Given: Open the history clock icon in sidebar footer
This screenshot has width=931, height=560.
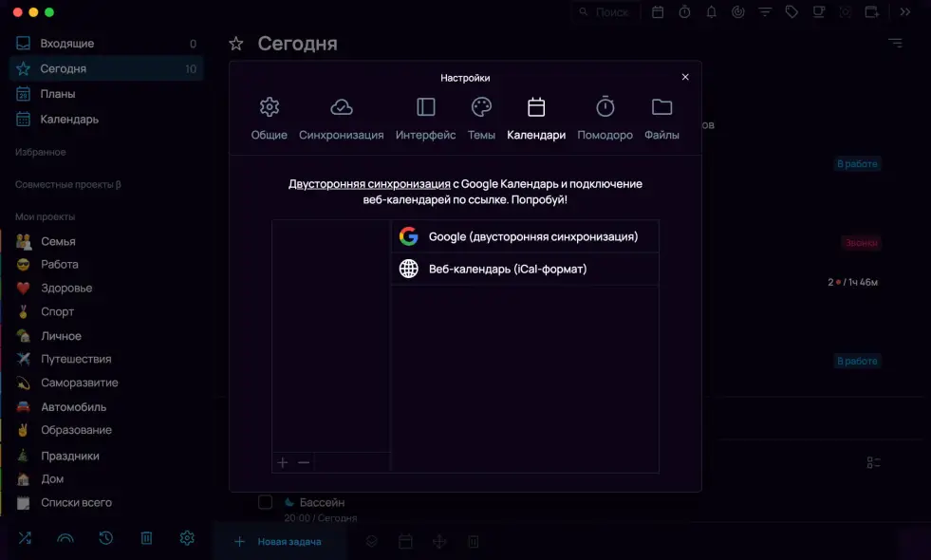Looking at the screenshot, I should [x=106, y=538].
